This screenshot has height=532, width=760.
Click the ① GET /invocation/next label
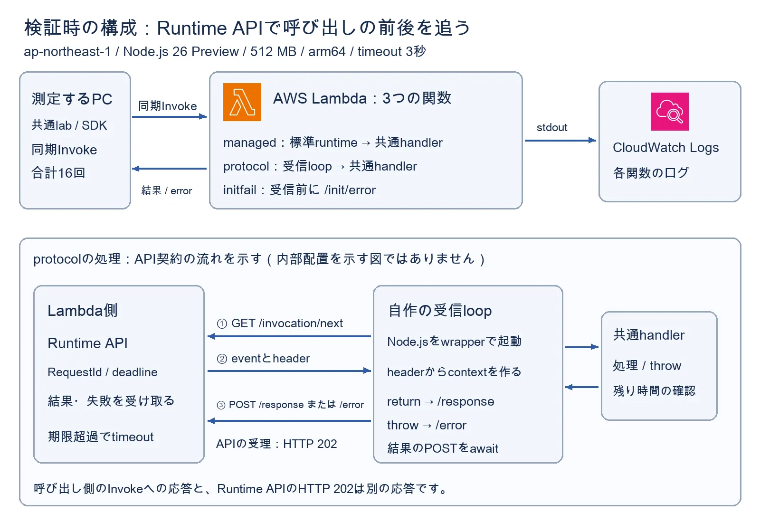click(280, 323)
